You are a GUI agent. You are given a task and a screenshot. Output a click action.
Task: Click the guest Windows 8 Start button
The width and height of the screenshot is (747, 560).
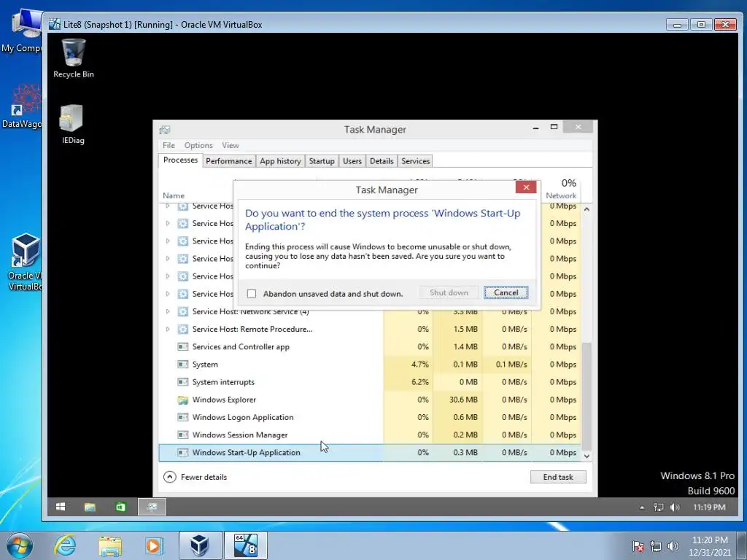click(61, 507)
